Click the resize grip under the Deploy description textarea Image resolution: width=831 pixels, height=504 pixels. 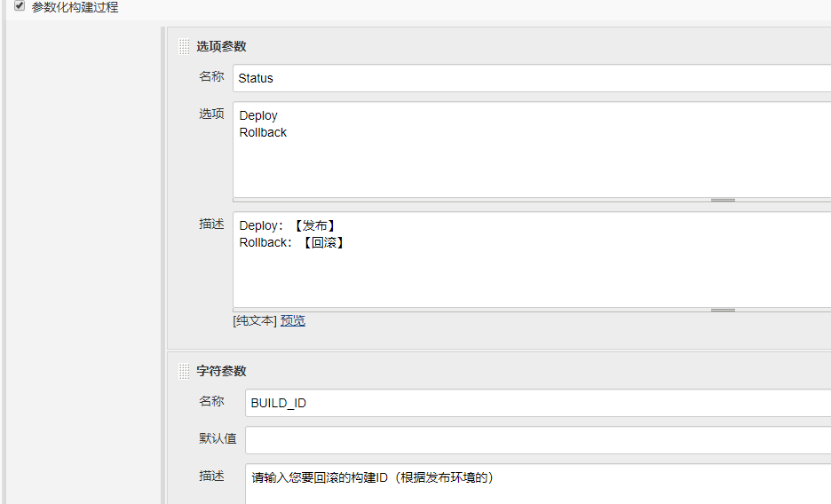[723, 311]
